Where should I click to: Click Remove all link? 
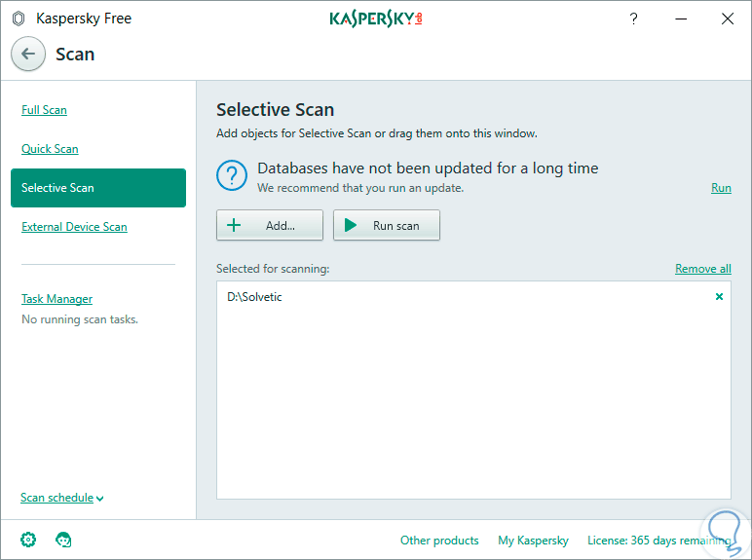click(703, 269)
